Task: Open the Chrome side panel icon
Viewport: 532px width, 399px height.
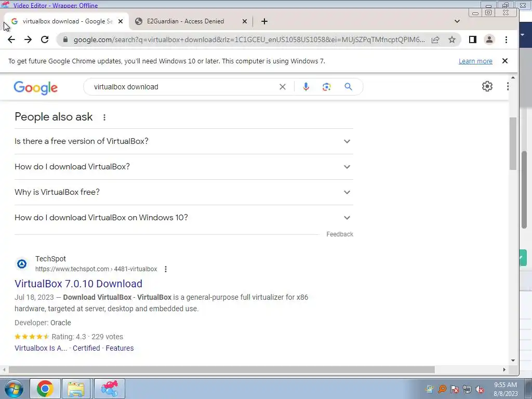Action: pos(473,39)
